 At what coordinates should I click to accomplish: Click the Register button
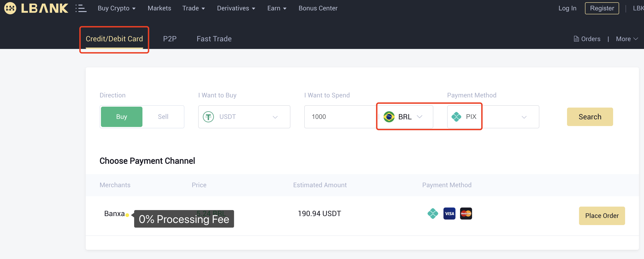602,8
